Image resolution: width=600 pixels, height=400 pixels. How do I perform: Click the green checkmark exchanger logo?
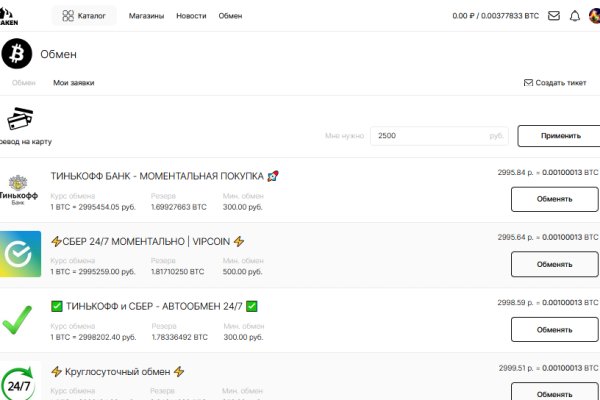tap(19, 319)
